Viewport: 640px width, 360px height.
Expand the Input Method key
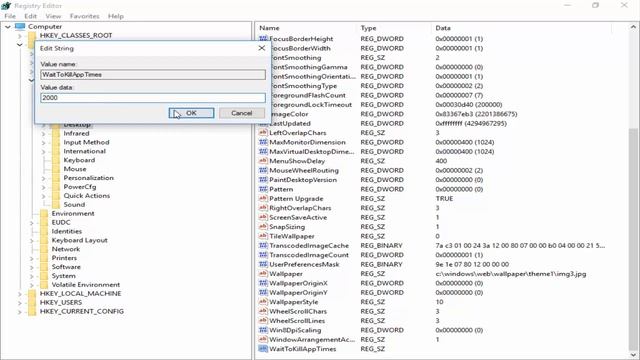click(x=43, y=142)
